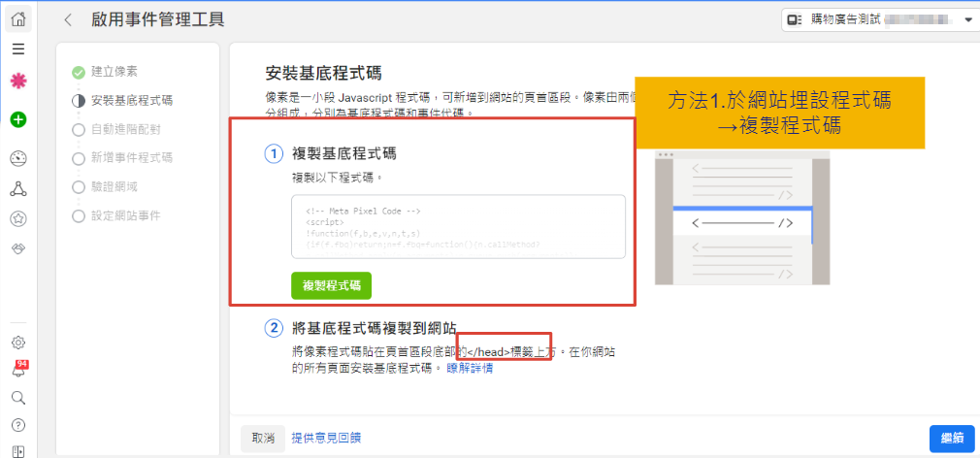Open the help question mark icon
This screenshot has width=980, height=458.
coord(18,424)
